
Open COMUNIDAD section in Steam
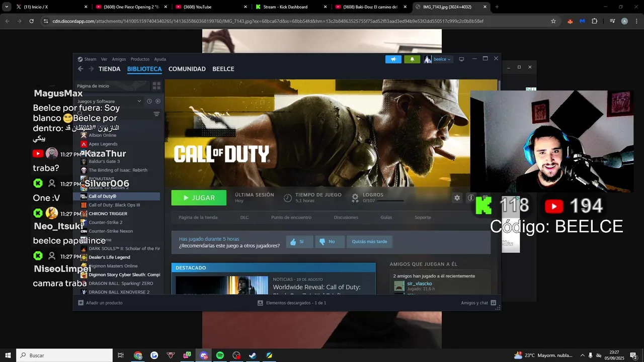187,69
